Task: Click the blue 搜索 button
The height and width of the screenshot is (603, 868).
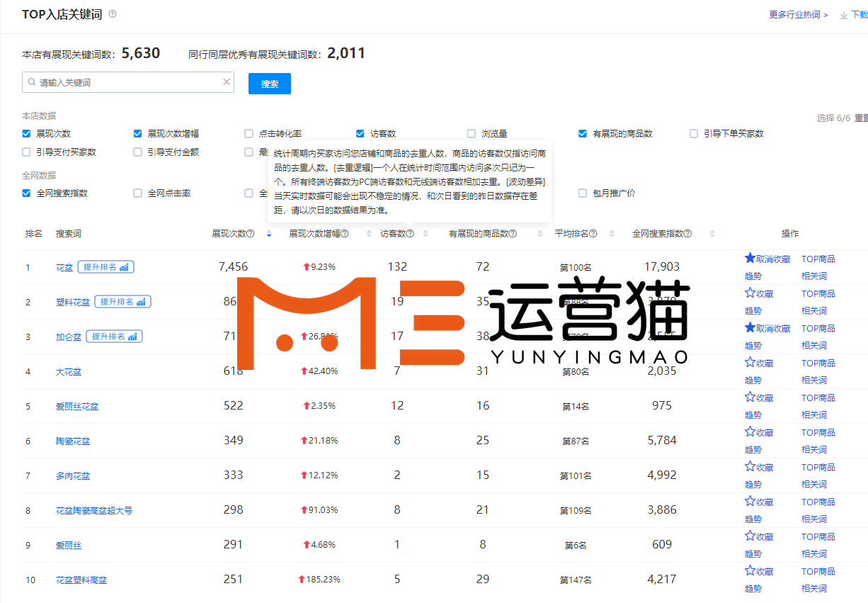Action: 270,84
